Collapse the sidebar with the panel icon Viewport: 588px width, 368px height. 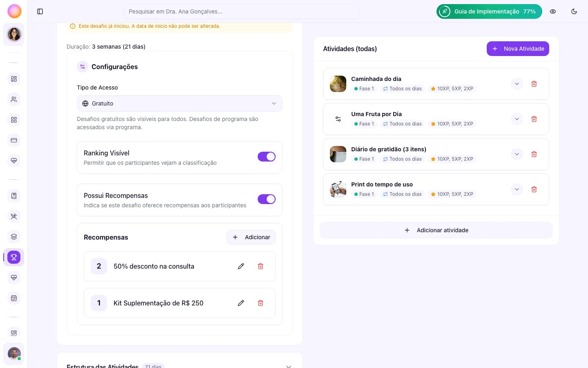click(x=40, y=11)
